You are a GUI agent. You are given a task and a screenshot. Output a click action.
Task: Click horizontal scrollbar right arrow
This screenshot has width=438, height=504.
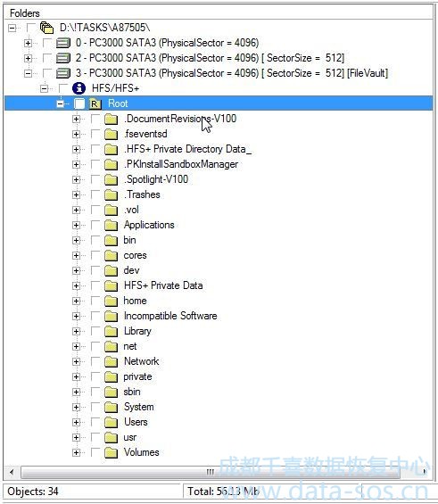(x=425, y=472)
